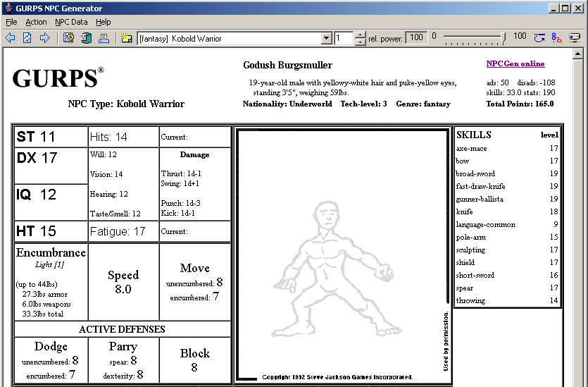Click the Thrust: 1d-1 damage text
The image size is (588, 387).
[x=181, y=173]
